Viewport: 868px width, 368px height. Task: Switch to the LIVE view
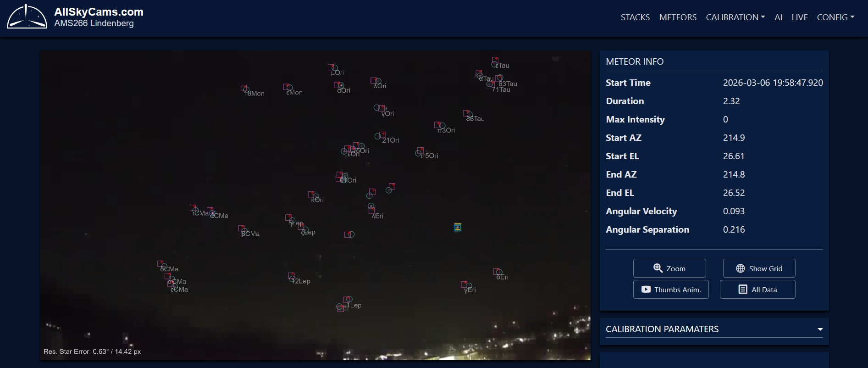tap(799, 17)
